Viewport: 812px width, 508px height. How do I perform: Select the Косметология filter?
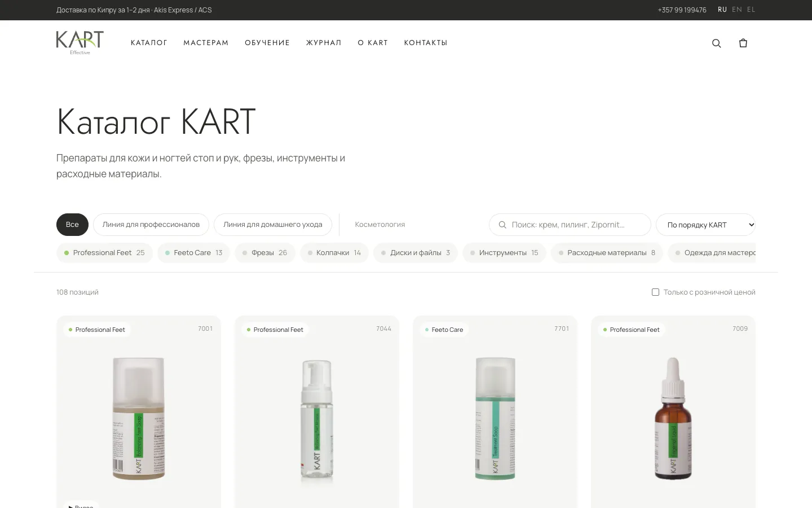pyautogui.click(x=380, y=225)
